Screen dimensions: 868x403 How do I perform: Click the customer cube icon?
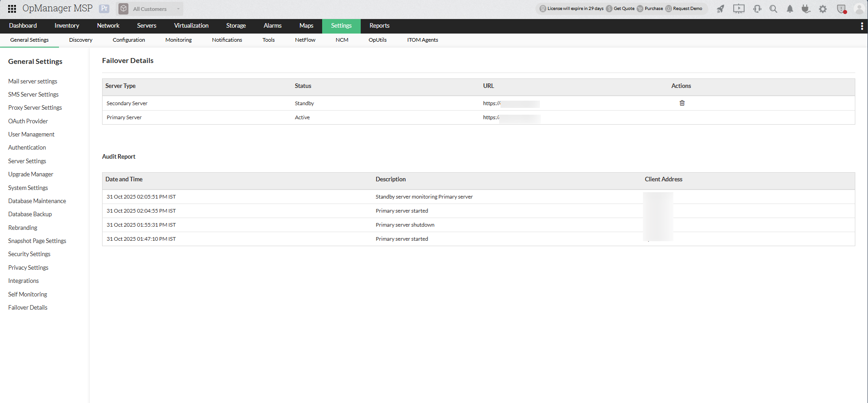pos(123,9)
